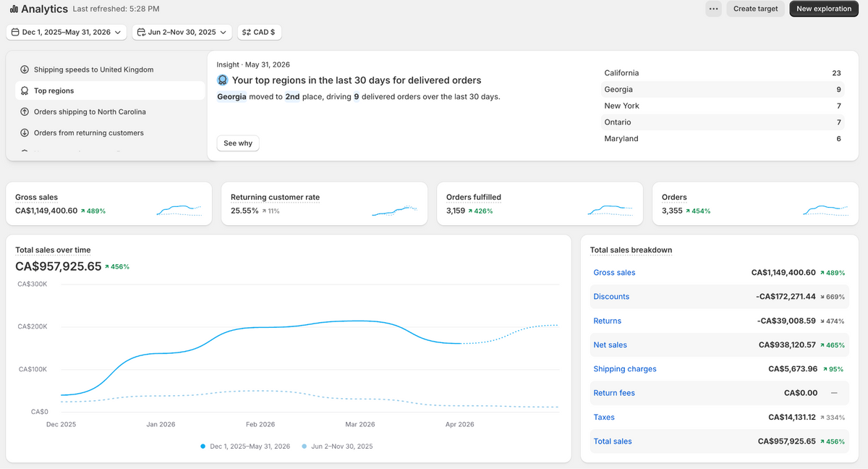Click the Analytics bar chart icon
Viewport: 868px width, 469px height.
[14, 9]
